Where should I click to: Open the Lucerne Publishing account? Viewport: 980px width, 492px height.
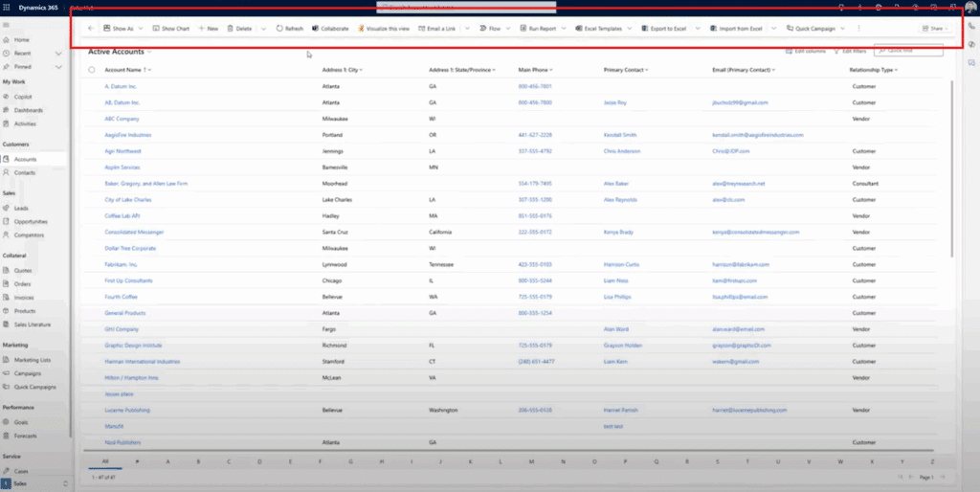click(x=127, y=410)
